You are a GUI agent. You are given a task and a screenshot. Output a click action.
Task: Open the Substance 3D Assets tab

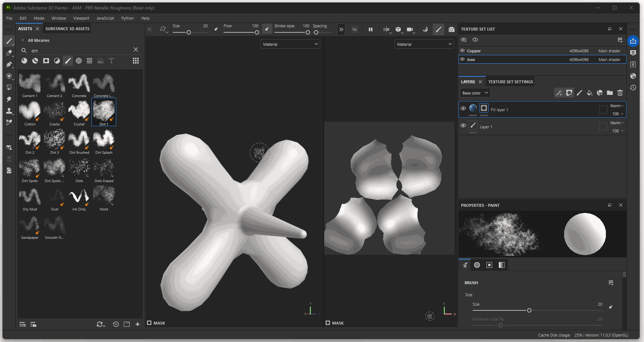(67, 29)
